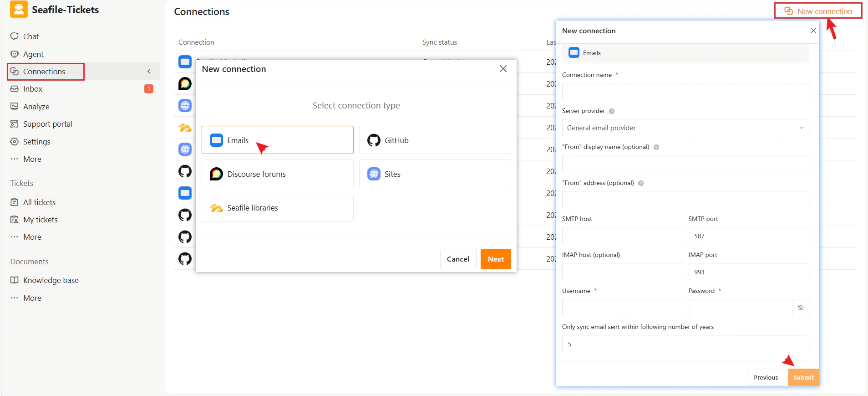868x396 pixels.
Task: Open the Server provider dropdown
Action: (x=685, y=128)
